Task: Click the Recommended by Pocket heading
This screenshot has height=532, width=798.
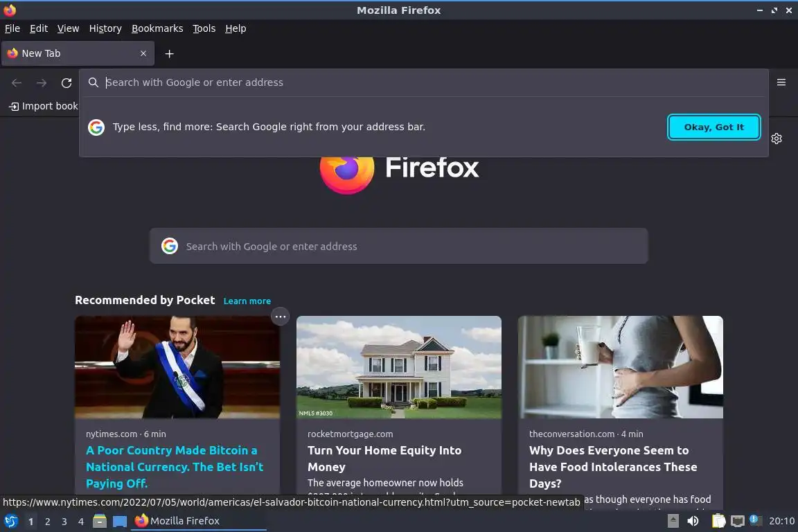Action: [145, 301]
